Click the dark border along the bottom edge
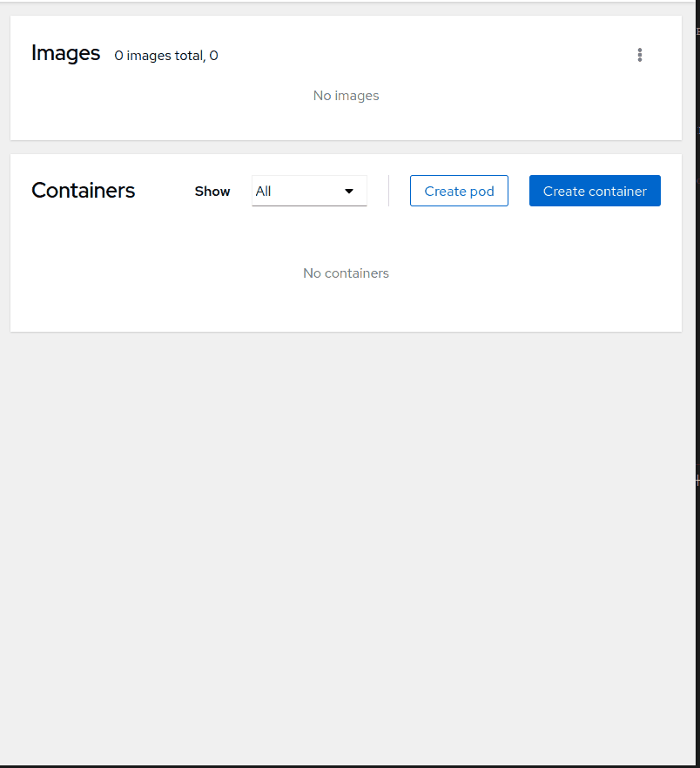The image size is (700, 768). click(348, 766)
